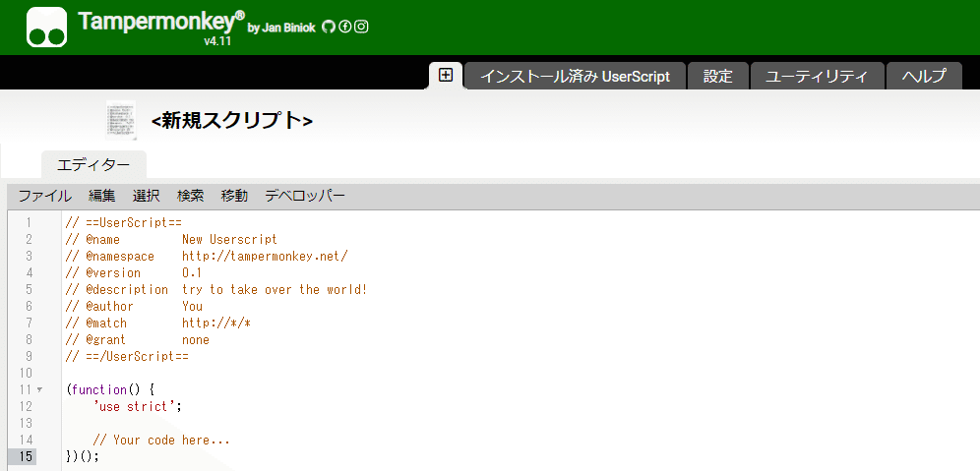Open the 選択 menu
Screen dimensions: 980x471
click(147, 196)
